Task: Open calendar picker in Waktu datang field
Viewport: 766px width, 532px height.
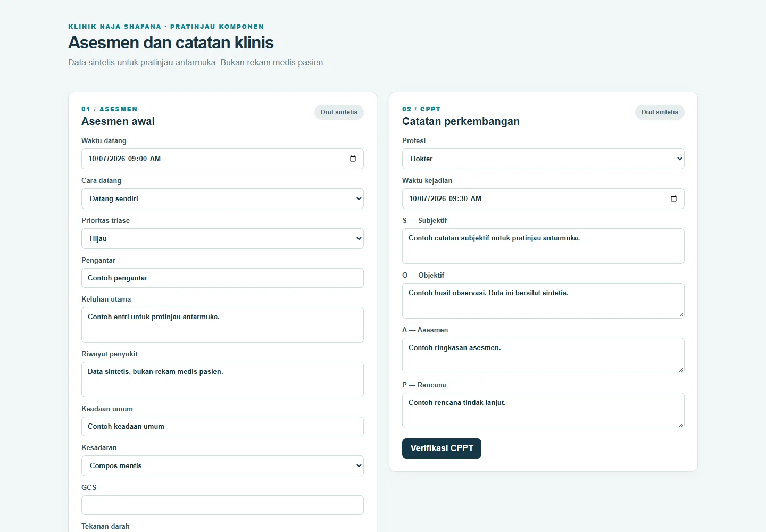Action: (353, 159)
